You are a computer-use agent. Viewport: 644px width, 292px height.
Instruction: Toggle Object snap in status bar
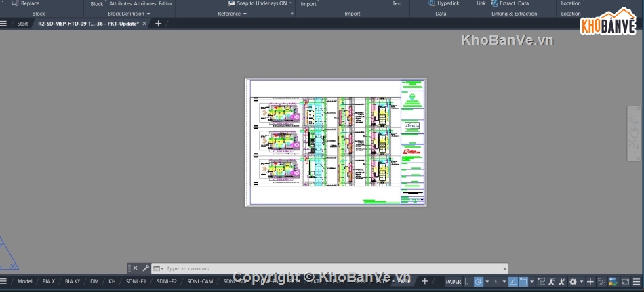tap(523, 282)
